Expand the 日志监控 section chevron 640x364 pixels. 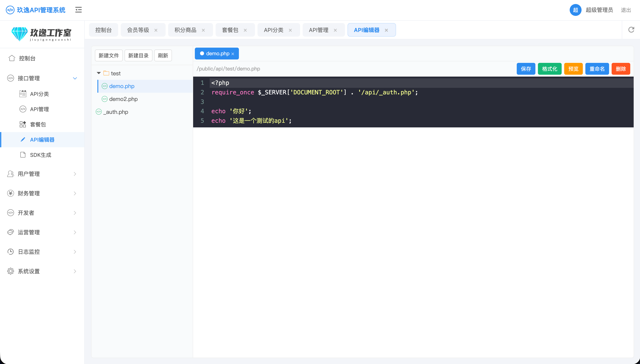click(x=75, y=252)
